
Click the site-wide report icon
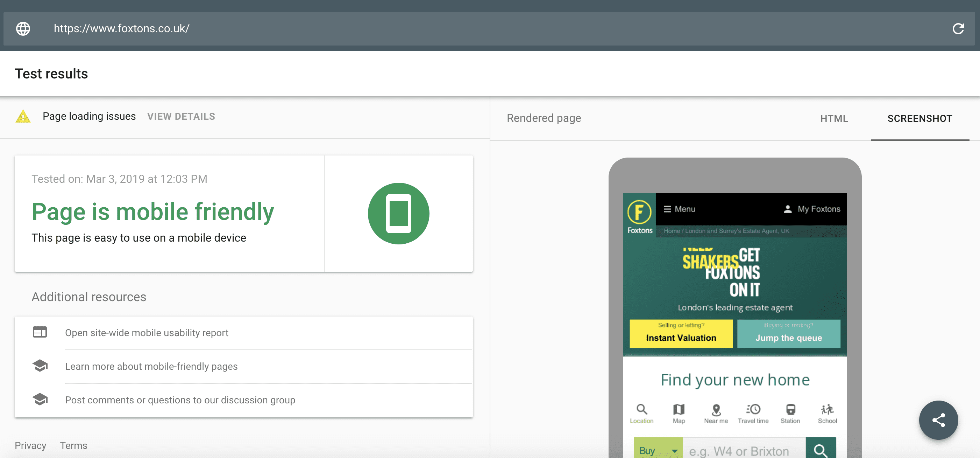pos(40,332)
